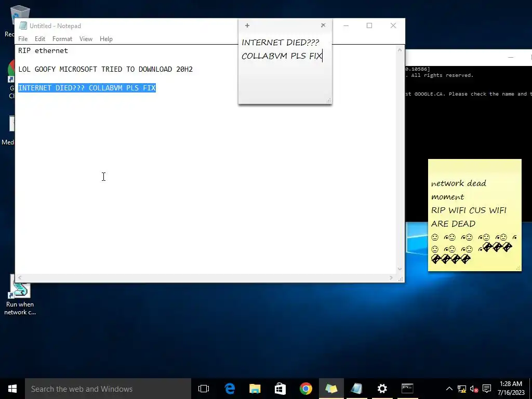Click the horizontal scrollbar left arrow in Notepad
This screenshot has width=532, height=399.
pos(20,278)
